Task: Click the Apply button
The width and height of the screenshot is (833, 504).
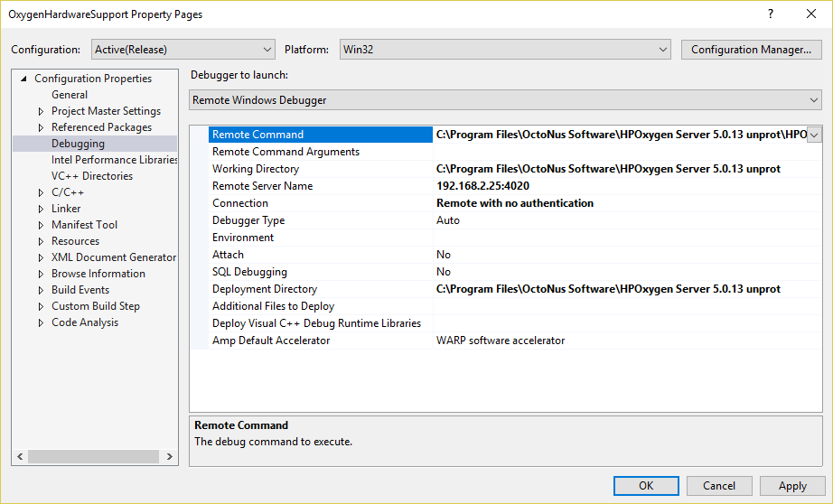Action: [x=792, y=486]
